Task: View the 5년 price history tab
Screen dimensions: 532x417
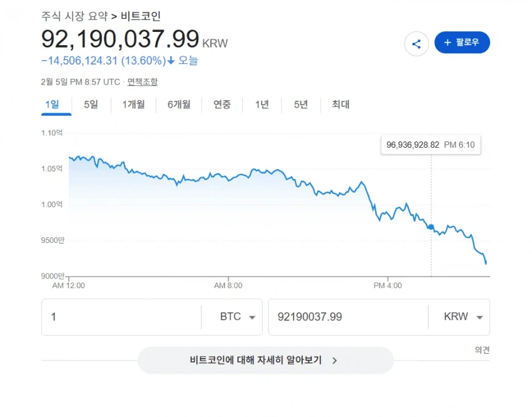Action: 301,105
